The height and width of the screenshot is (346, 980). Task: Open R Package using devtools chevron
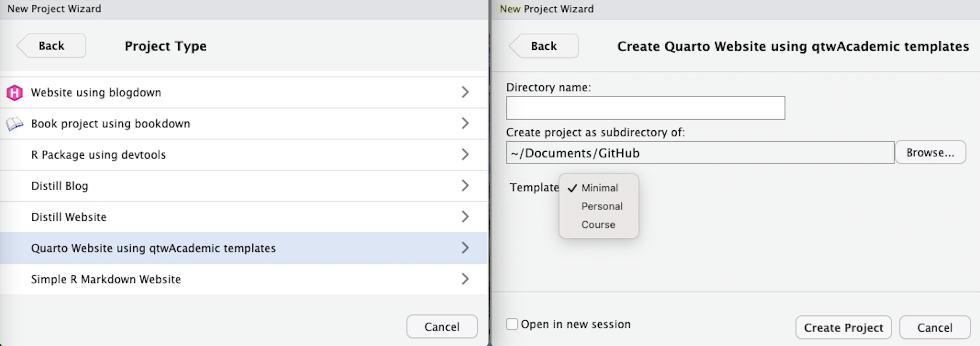click(x=465, y=154)
